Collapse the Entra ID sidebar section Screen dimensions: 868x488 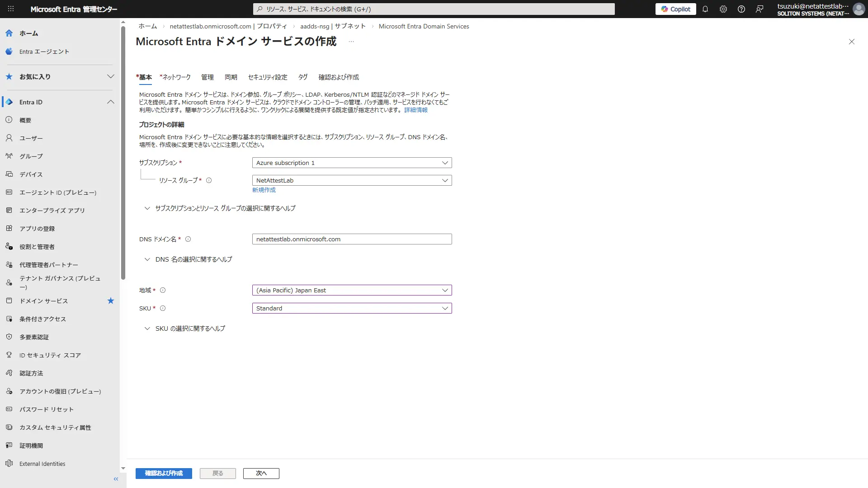tap(111, 102)
